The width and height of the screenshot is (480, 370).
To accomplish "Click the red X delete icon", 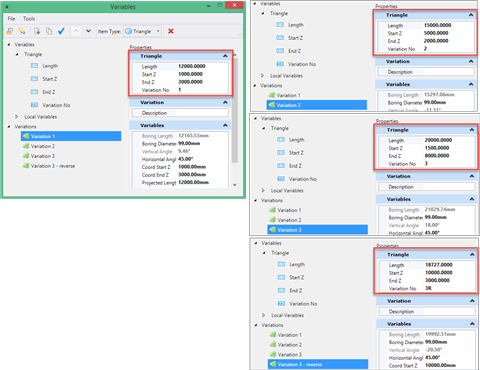I will pyautogui.click(x=171, y=31).
